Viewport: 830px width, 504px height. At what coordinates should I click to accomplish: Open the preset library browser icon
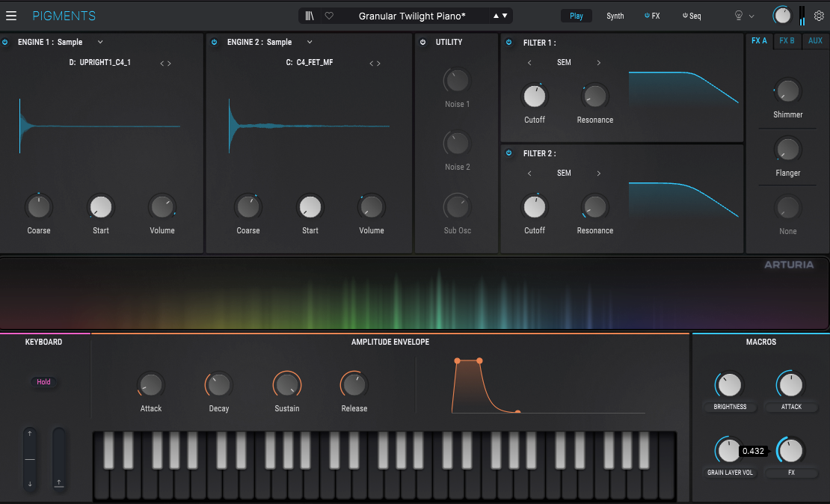[309, 16]
